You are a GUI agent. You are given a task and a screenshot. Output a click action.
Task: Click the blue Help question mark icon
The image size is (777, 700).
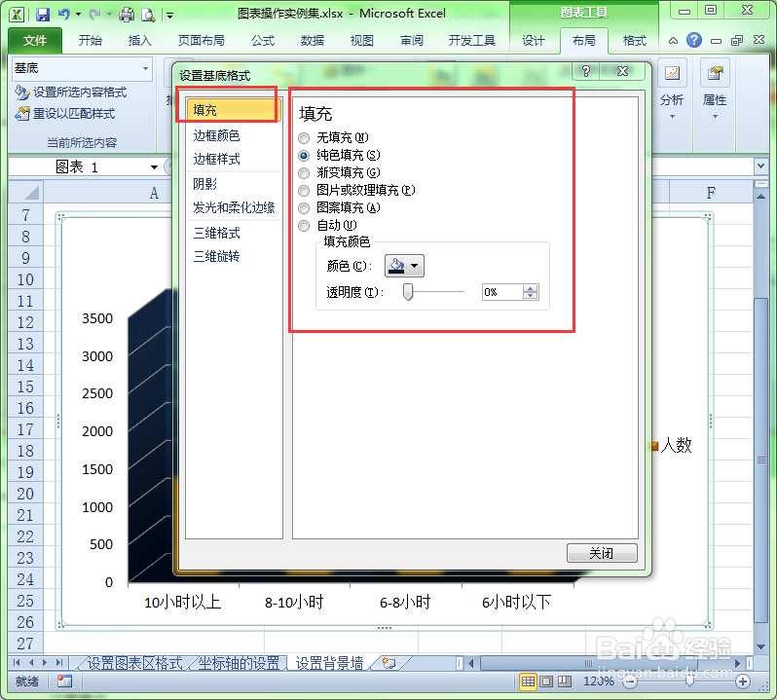(693, 40)
